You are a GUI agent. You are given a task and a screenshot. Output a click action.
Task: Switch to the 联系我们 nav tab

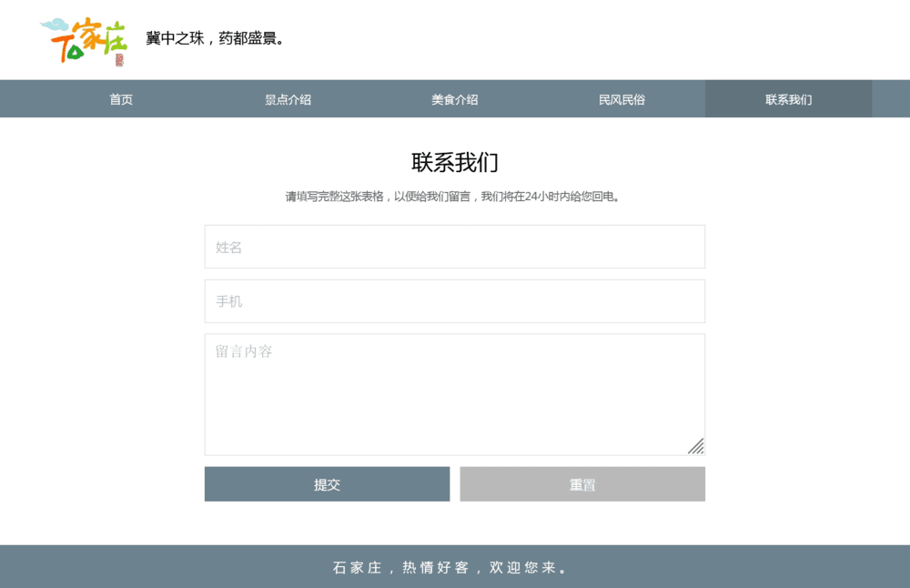pyautogui.click(x=788, y=99)
